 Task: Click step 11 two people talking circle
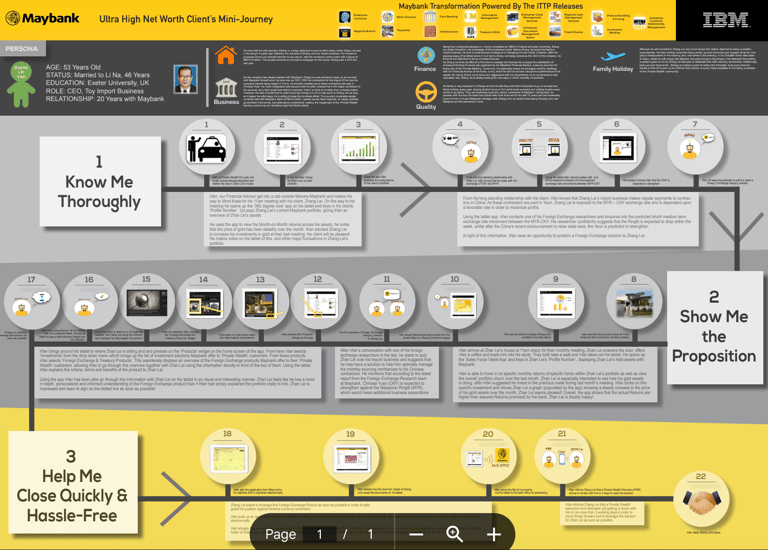[387, 301]
